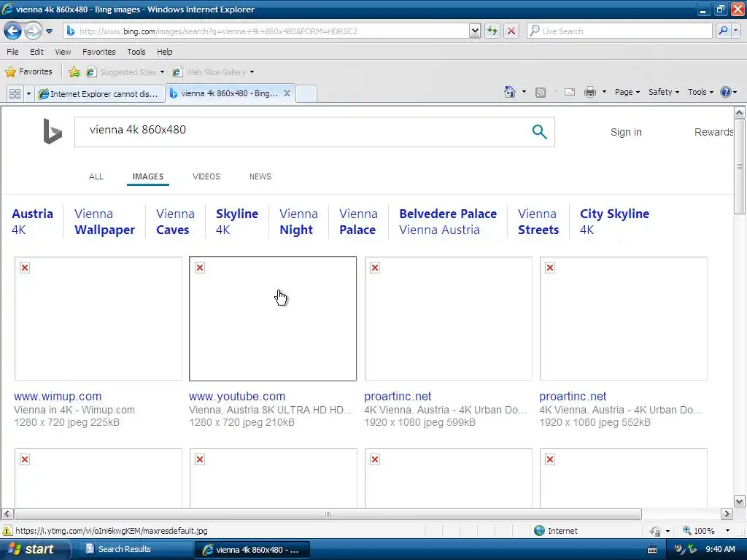Viewport: 747px width, 560px height.
Task: Click the browser Forward arrow button
Action: tap(33, 31)
